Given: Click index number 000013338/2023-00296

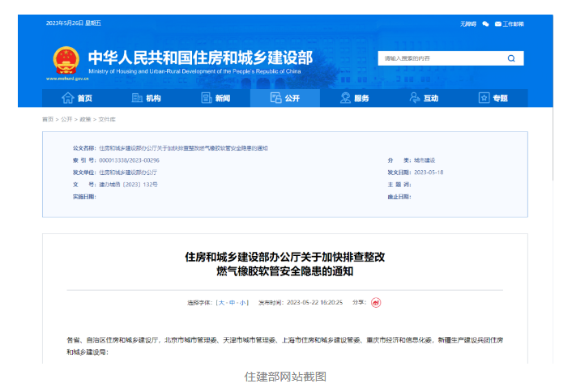Looking at the screenshot, I should point(129,160).
